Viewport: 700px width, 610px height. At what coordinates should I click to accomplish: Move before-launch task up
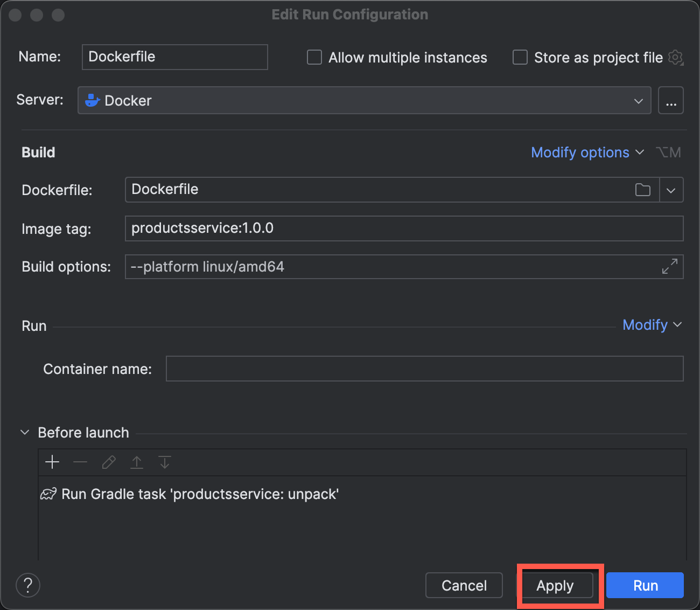coord(137,462)
